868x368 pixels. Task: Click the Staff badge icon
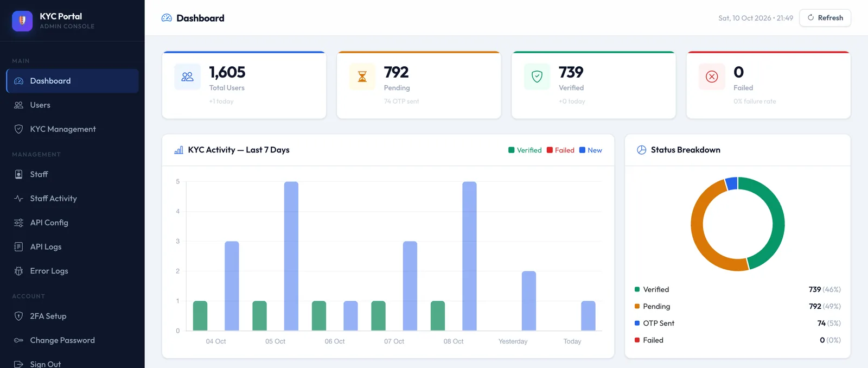[x=19, y=174]
